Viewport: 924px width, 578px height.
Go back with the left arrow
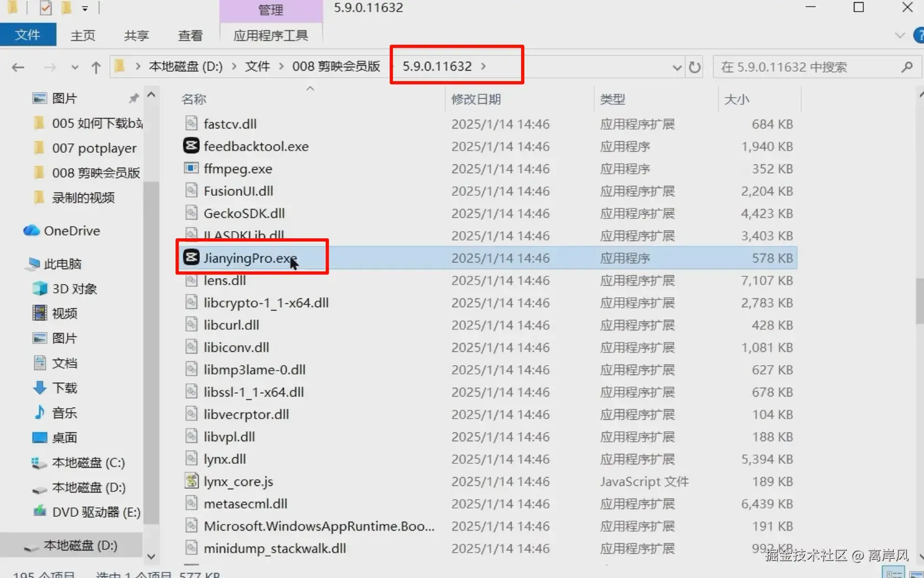tap(18, 67)
